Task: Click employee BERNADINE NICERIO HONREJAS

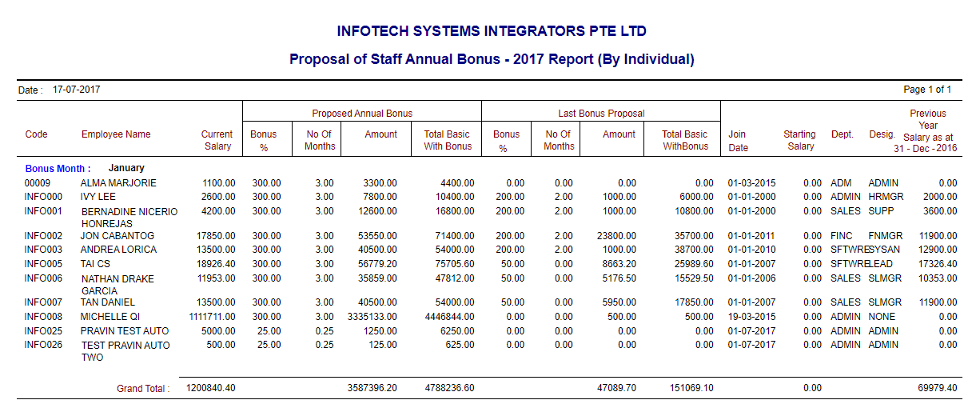Action: click(129, 218)
